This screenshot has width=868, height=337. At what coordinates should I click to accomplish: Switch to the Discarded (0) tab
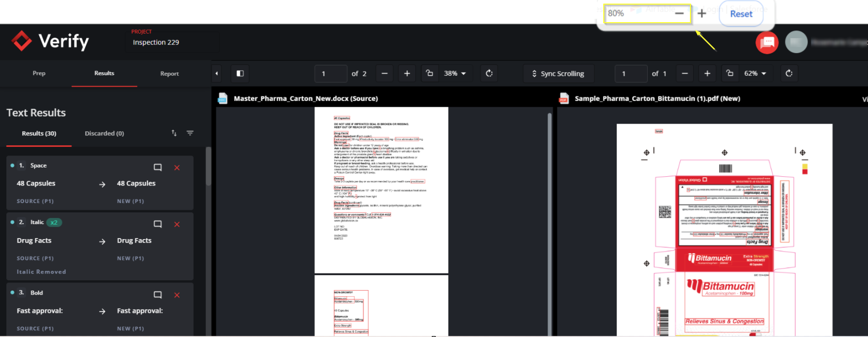(104, 133)
